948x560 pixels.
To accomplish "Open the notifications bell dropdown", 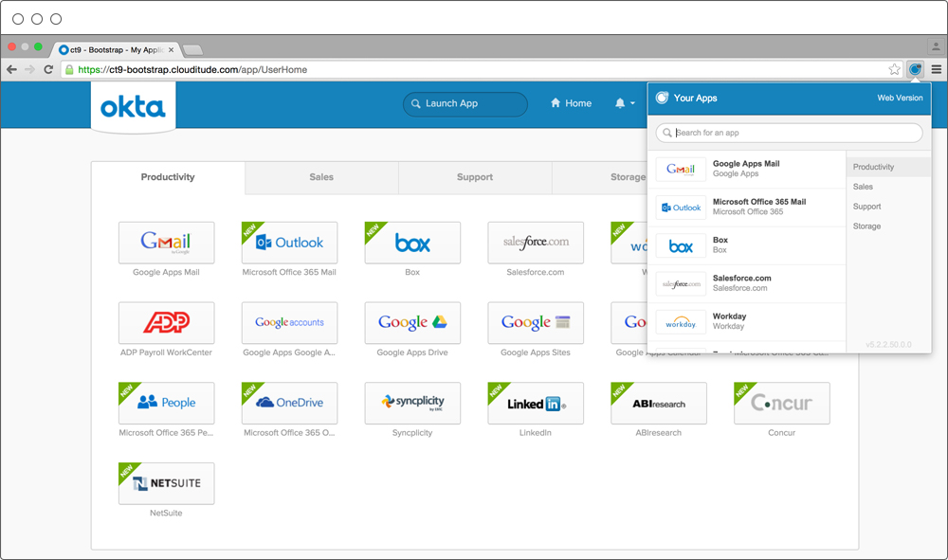I will pyautogui.click(x=624, y=103).
